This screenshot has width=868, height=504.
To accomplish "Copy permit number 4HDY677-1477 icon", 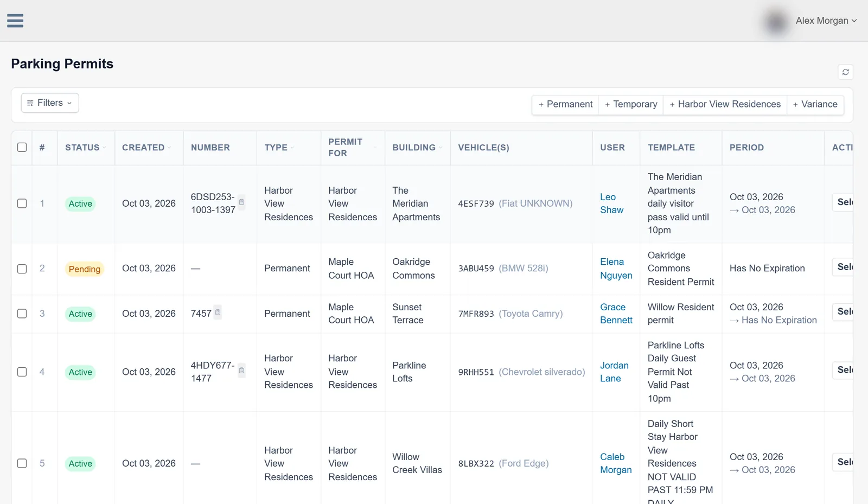I will [241, 371].
